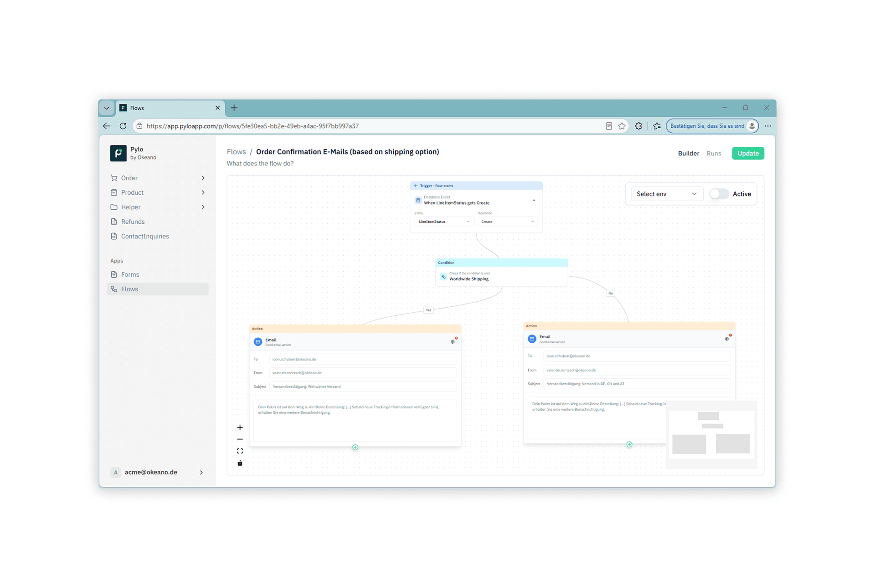Click the green Update button
Screen dimensions: 875x588
748,153
